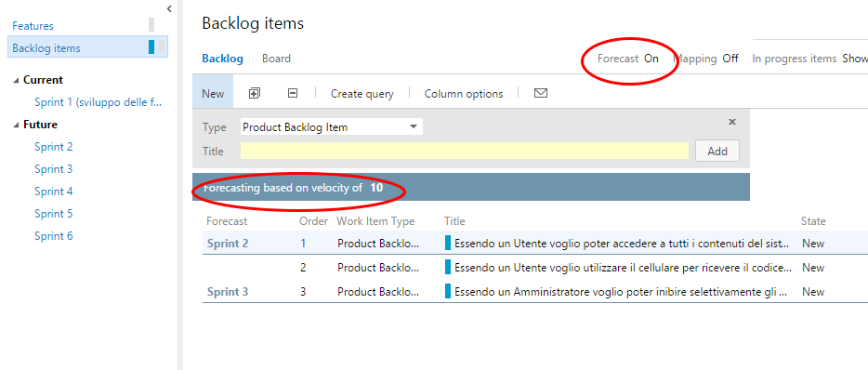The image size is (868, 370).
Task: Click the Title column header
Action: [x=454, y=221]
